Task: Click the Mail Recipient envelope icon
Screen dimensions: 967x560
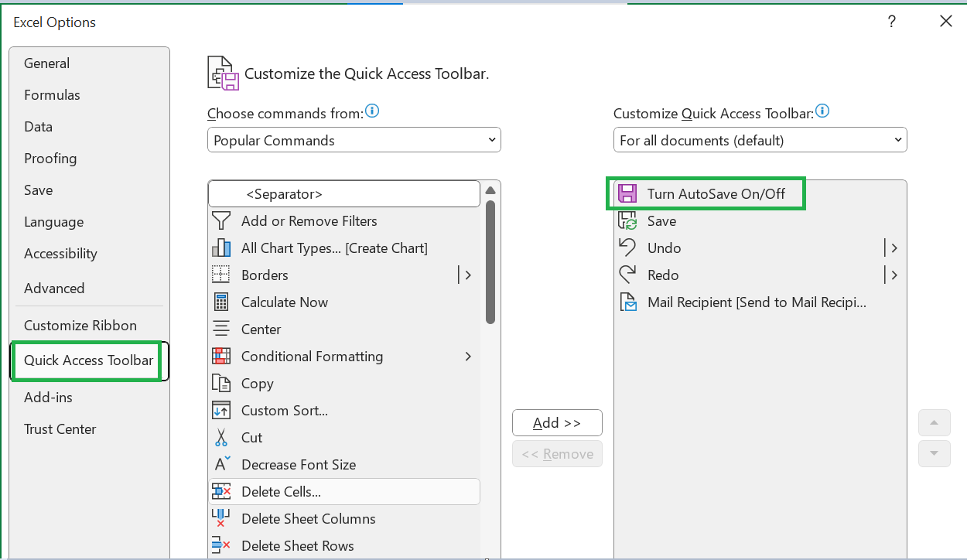Action: [x=627, y=302]
